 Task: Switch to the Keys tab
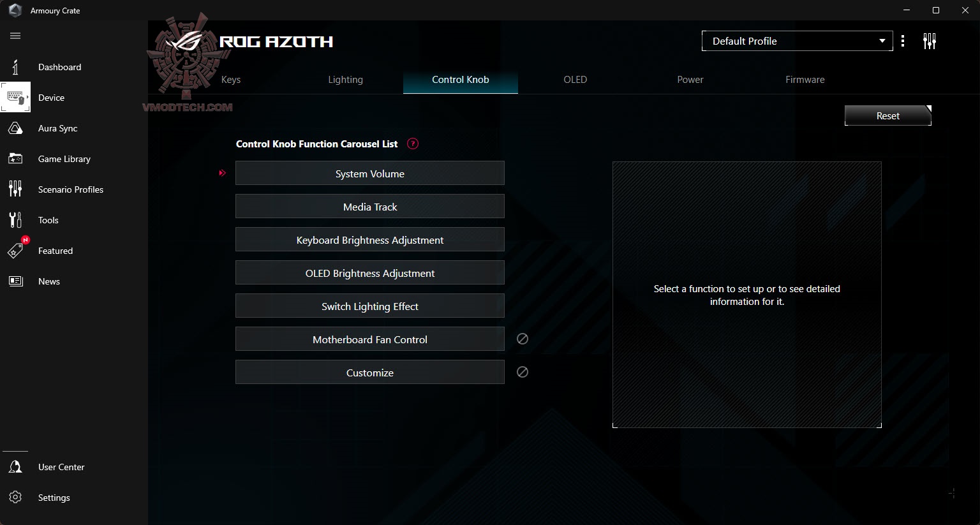click(x=231, y=80)
